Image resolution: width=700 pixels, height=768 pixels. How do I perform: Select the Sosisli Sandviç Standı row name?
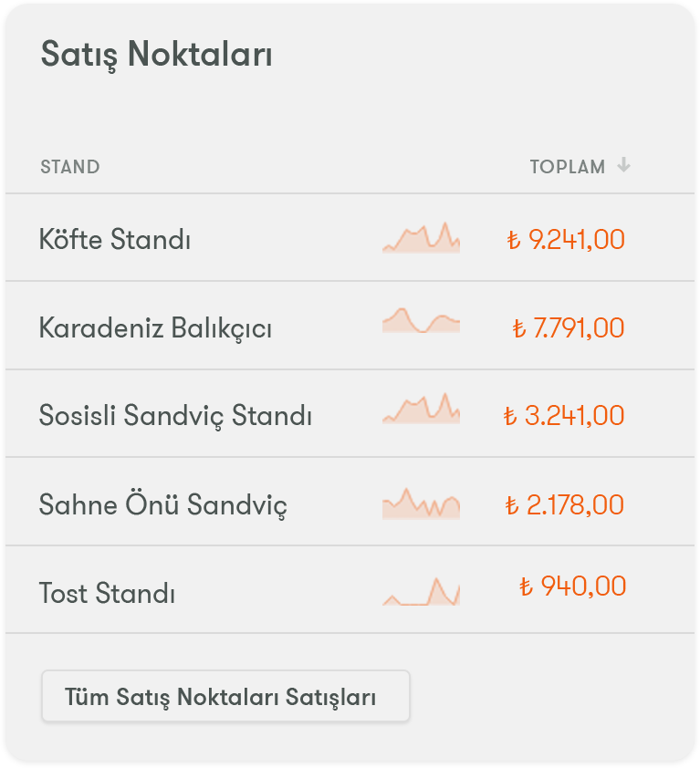pos(175,416)
